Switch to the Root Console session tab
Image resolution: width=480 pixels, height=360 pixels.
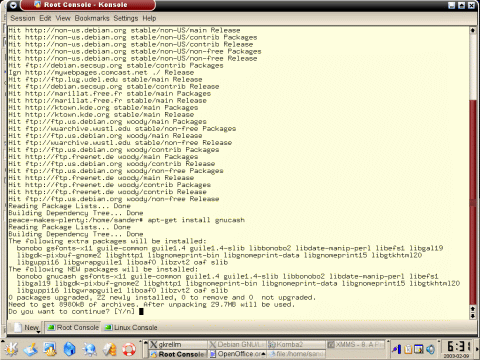(73, 328)
